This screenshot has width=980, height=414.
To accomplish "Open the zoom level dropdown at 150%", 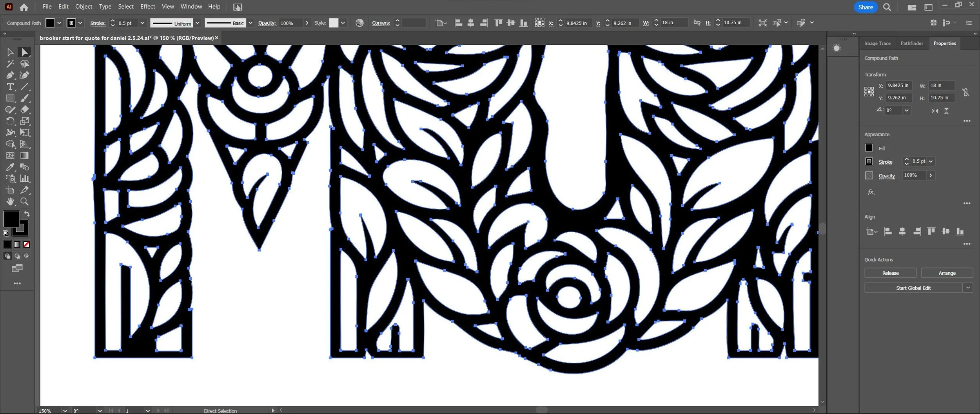I will [65, 410].
